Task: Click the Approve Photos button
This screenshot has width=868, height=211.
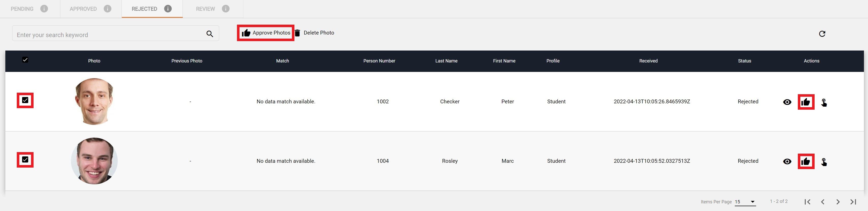Action: point(266,33)
